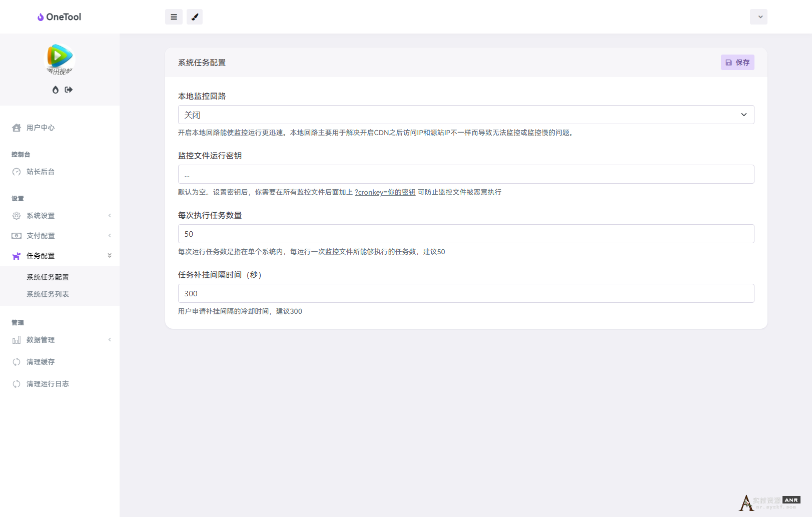Viewport: 812px width, 517px height.
Task: Click the 管理 section heading
Action: point(18,323)
